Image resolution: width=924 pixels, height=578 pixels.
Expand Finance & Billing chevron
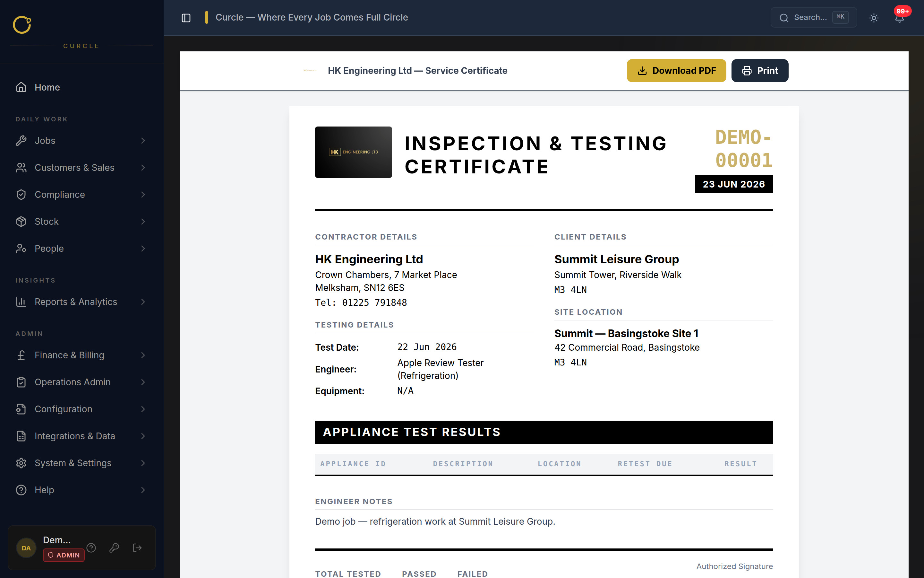tap(143, 355)
